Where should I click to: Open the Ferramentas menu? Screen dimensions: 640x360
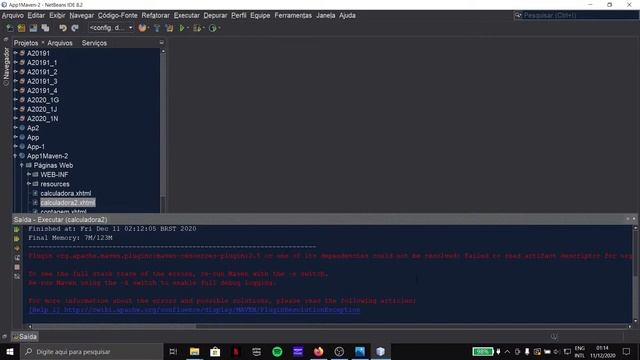coord(293,16)
